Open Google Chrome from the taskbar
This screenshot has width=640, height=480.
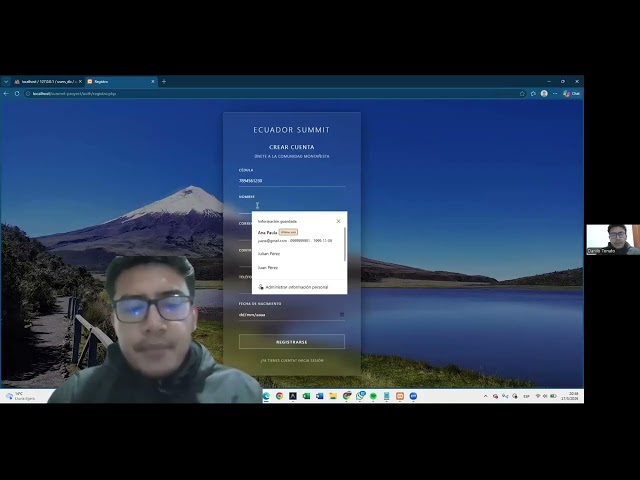pyautogui.click(x=279, y=396)
